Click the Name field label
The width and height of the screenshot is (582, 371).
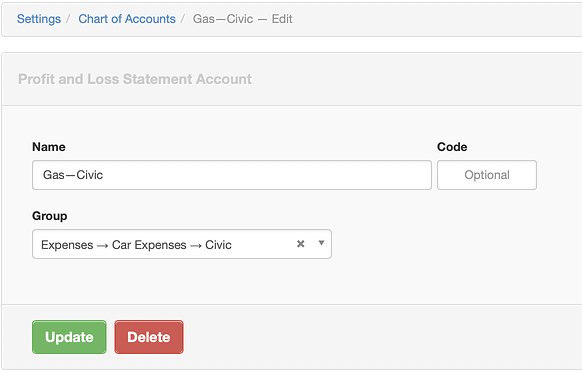(49, 147)
